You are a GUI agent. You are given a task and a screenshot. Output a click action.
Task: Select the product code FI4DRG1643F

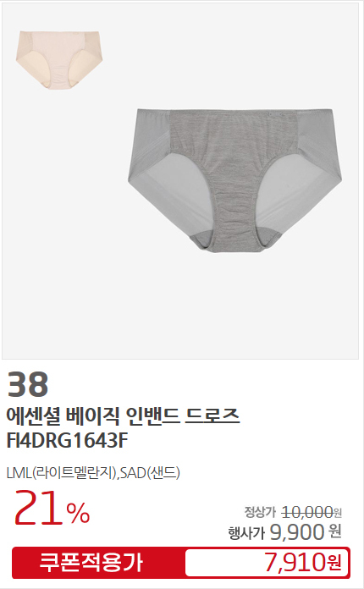tap(67, 441)
